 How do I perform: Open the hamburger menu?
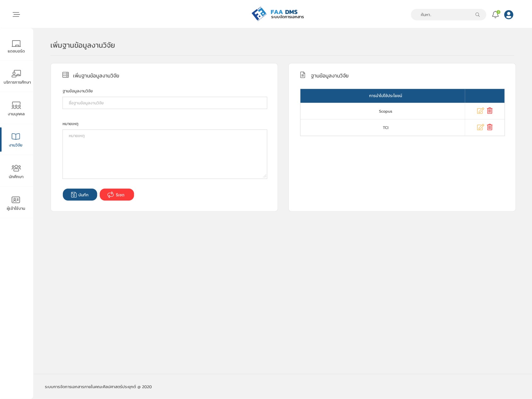[x=16, y=14]
